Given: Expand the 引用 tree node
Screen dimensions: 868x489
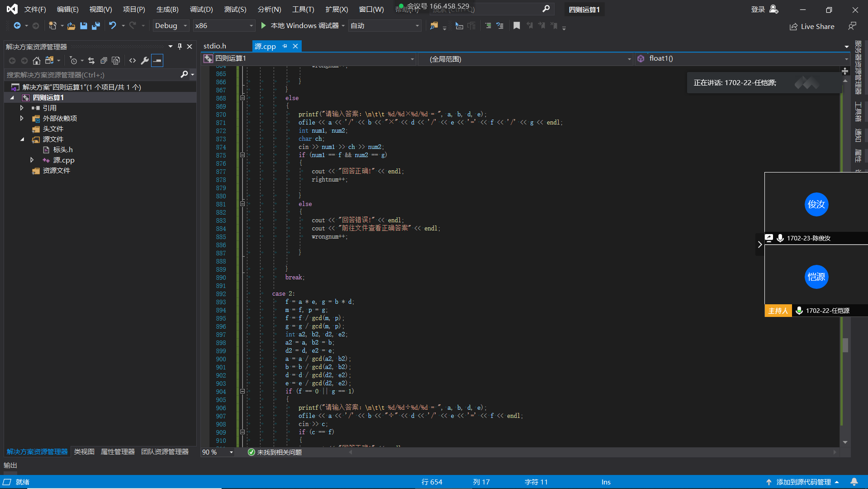Looking at the screenshot, I should 21,108.
